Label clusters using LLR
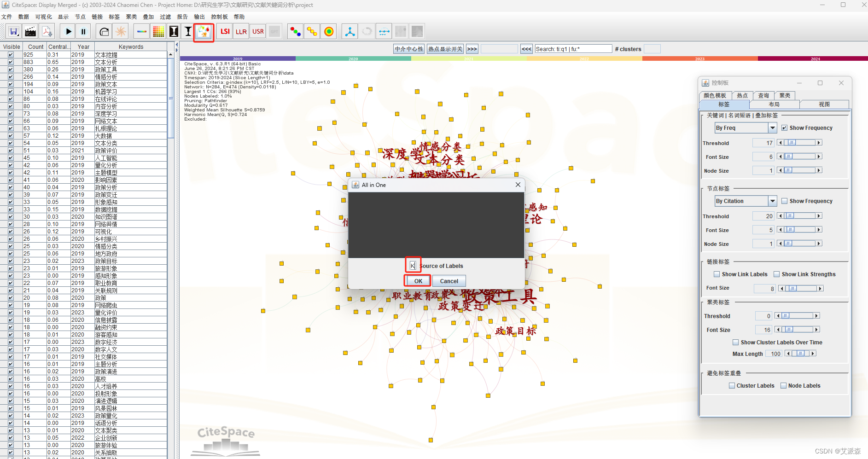The width and height of the screenshot is (868, 459). click(x=241, y=31)
